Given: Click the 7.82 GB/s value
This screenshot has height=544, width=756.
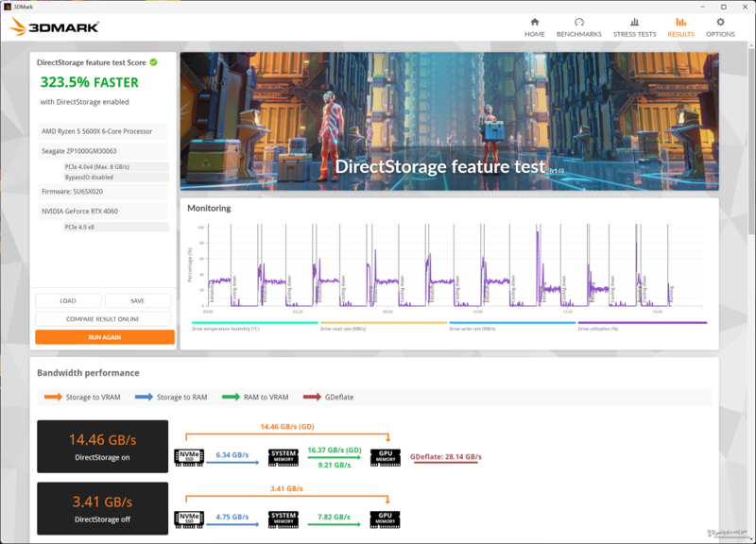Looking at the screenshot, I should [335, 517].
